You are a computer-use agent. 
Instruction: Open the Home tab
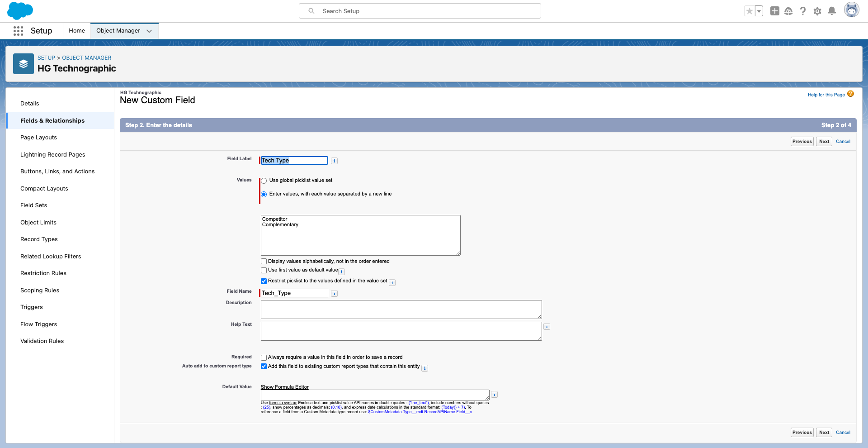coord(77,31)
